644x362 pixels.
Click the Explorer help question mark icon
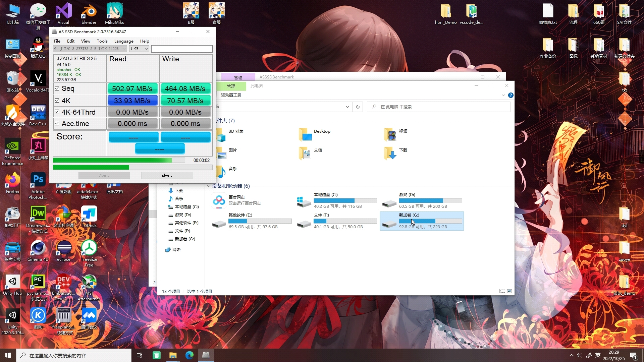pyautogui.click(x=511, y=95)
